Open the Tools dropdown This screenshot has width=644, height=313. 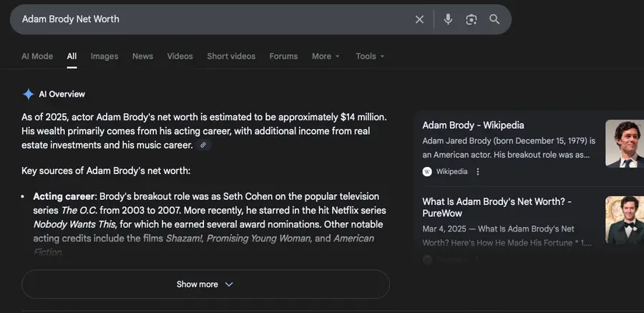point(370,56)
